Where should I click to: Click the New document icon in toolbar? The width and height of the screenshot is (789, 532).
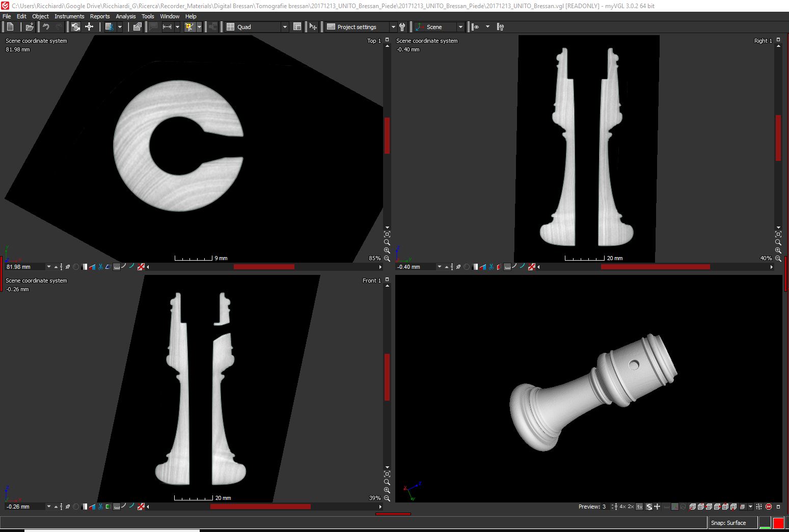[x=10, y=27]
